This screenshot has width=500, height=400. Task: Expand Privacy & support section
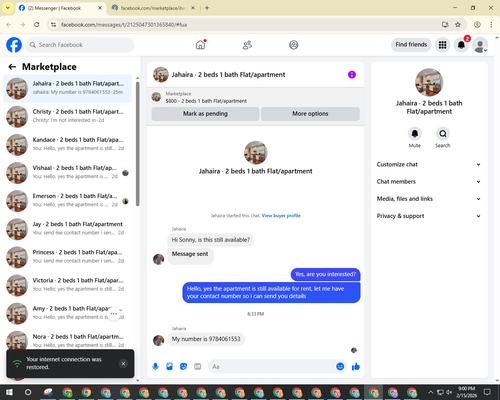pyautogui.click(x=429, y=216)
